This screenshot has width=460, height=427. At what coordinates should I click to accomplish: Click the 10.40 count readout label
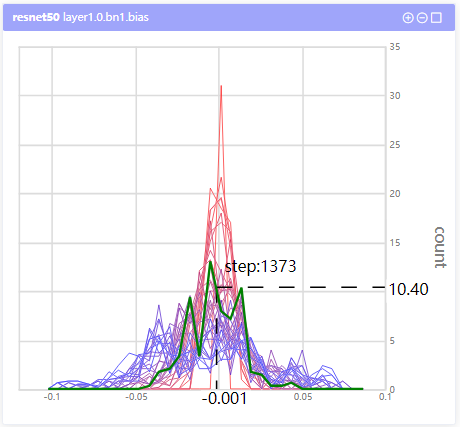pos(408,289)
